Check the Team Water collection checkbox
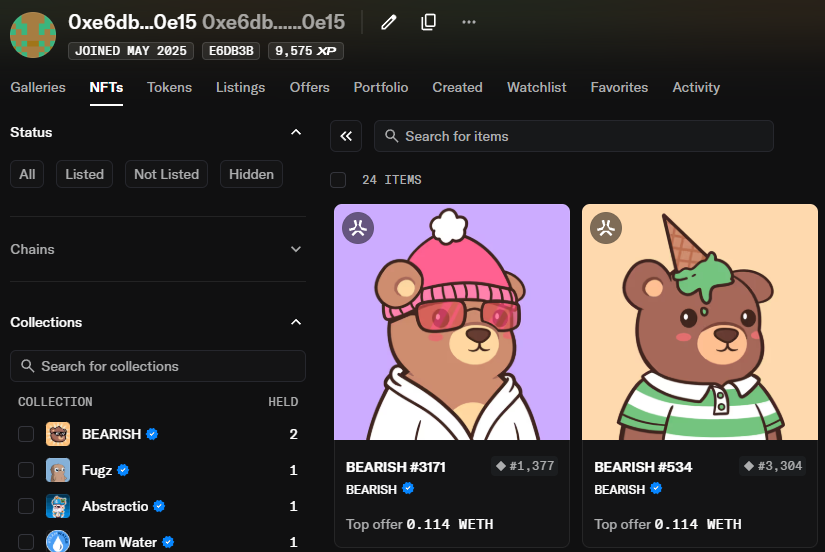 (26, 542)
